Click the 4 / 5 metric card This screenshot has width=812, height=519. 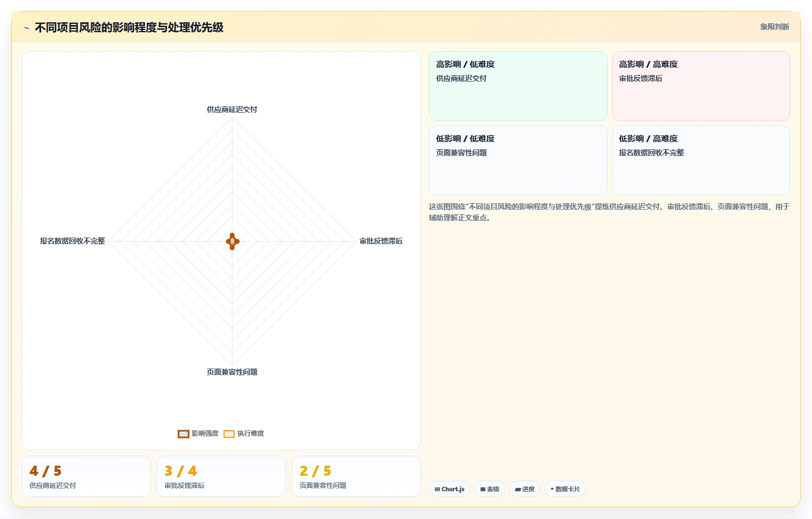86,476
